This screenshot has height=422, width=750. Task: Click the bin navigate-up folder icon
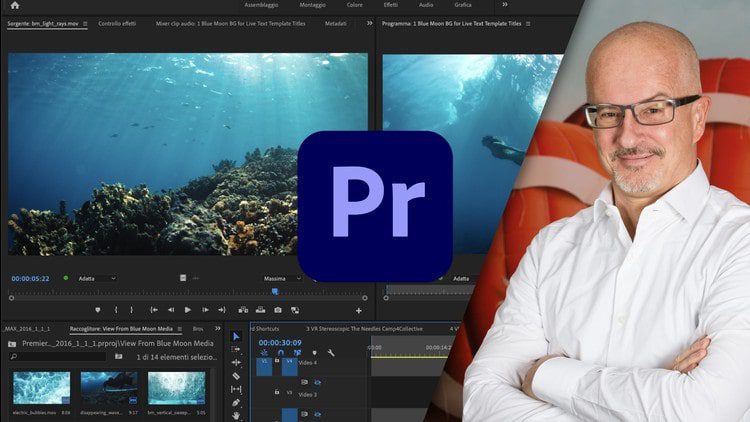(12, 344)
